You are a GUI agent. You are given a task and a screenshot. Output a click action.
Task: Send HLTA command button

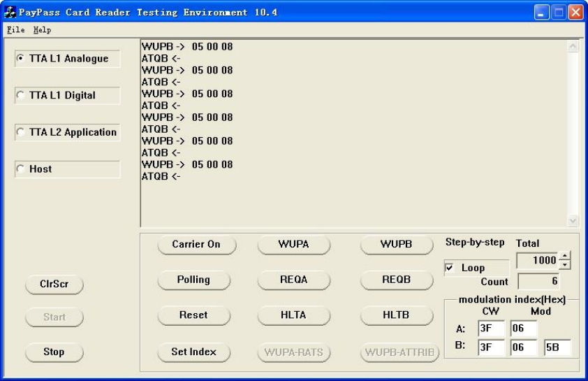pos(293,315)
